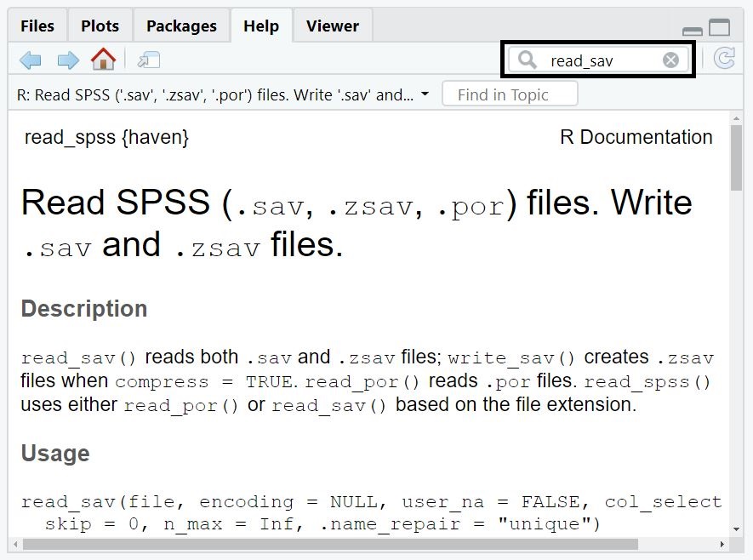
Task: Open the Plots tab
Action: click(100, 26)
